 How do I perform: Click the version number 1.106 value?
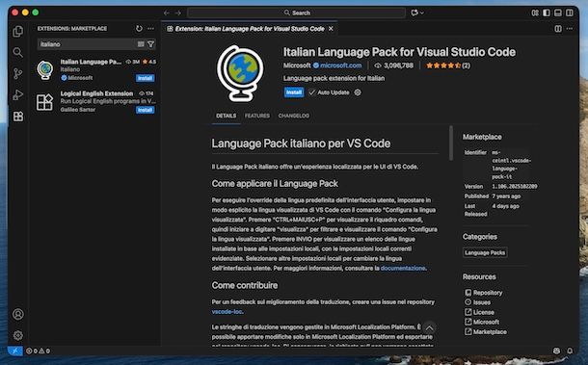pyautogui.click(x=515, y=186)
